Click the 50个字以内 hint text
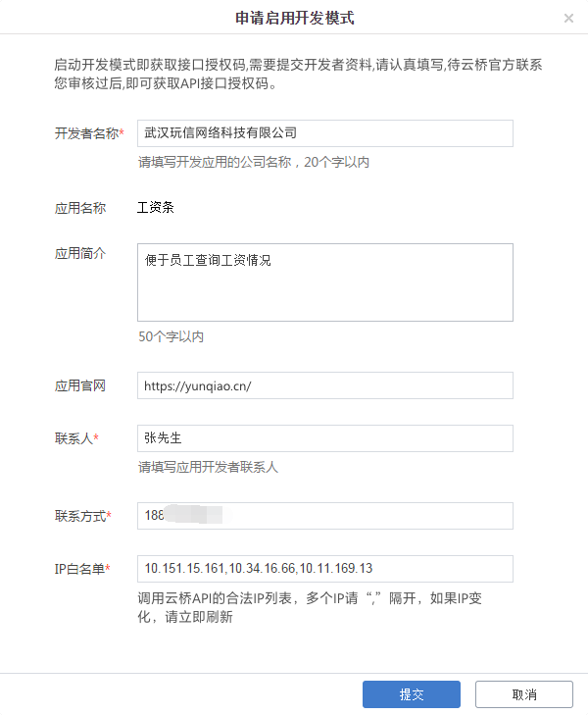This screenshot has height=715, width=588. (171, 336)
